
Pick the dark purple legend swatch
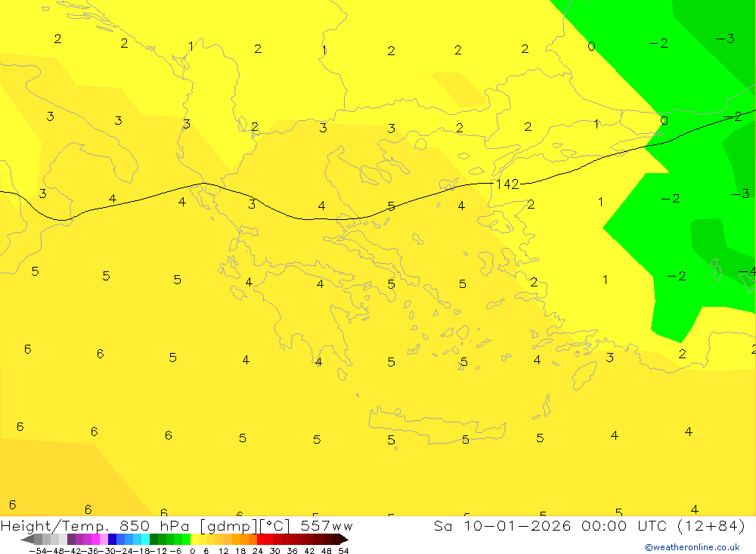[71, 540]
